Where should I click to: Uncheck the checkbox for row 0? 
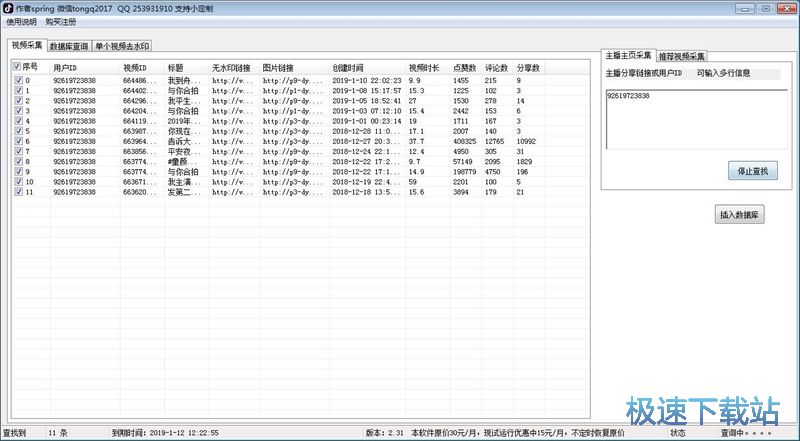18,80
